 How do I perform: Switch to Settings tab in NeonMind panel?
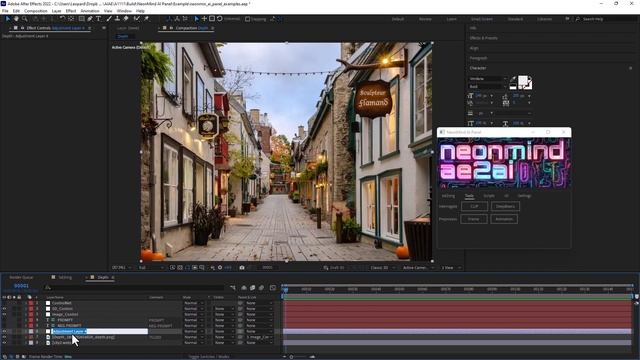(524, 196)
